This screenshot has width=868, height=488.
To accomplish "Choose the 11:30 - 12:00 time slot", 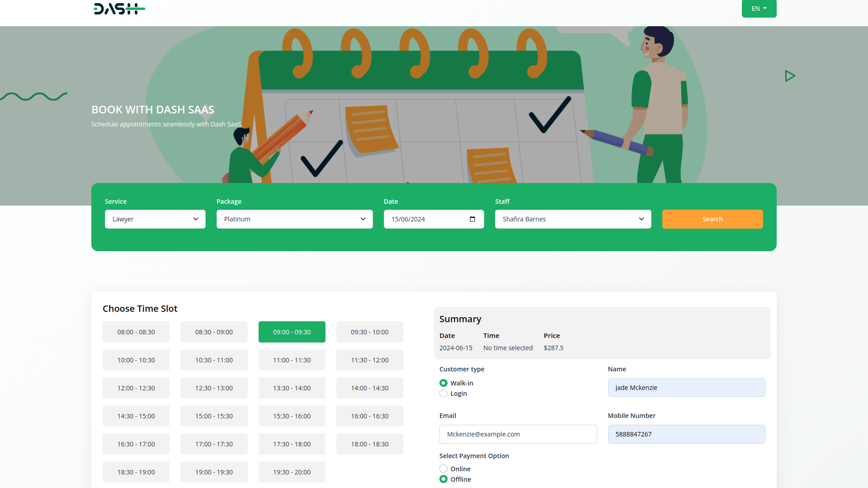I will click(x=369, y=360).
